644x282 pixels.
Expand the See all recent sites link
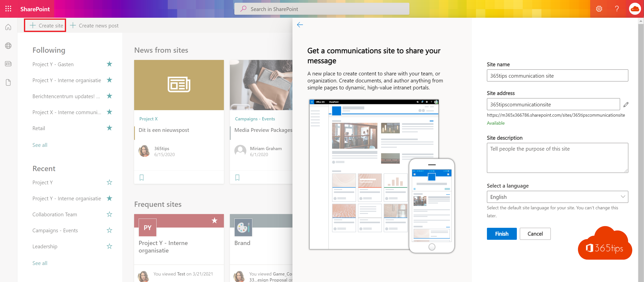pos(39,263)
